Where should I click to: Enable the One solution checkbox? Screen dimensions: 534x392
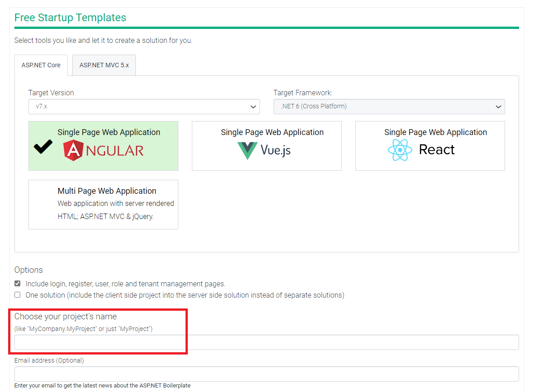click(17, 294)
